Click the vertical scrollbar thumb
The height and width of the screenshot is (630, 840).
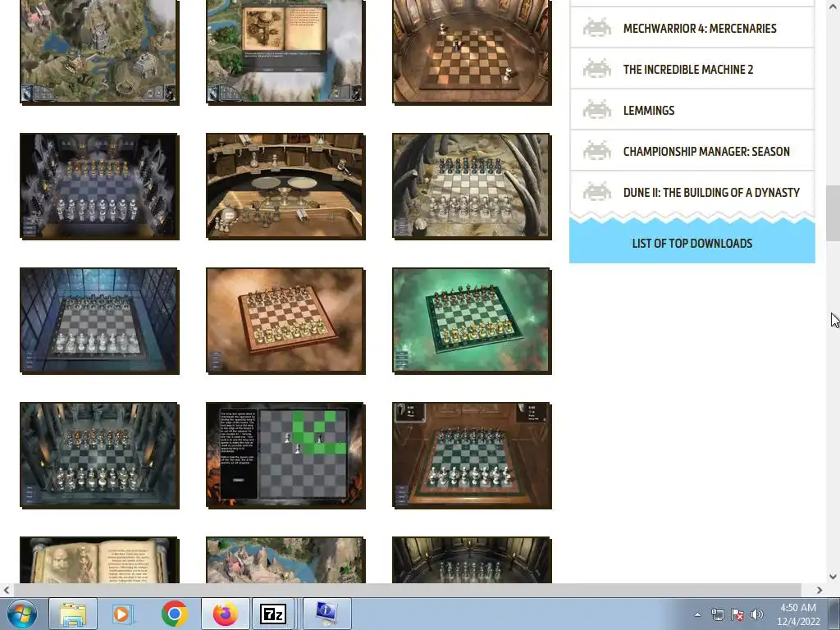click(833, 213)
